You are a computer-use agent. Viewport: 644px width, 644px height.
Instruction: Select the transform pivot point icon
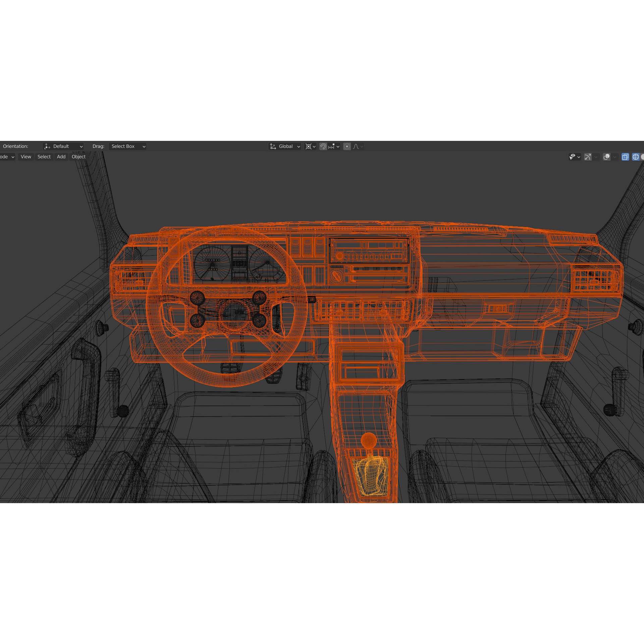309,147
